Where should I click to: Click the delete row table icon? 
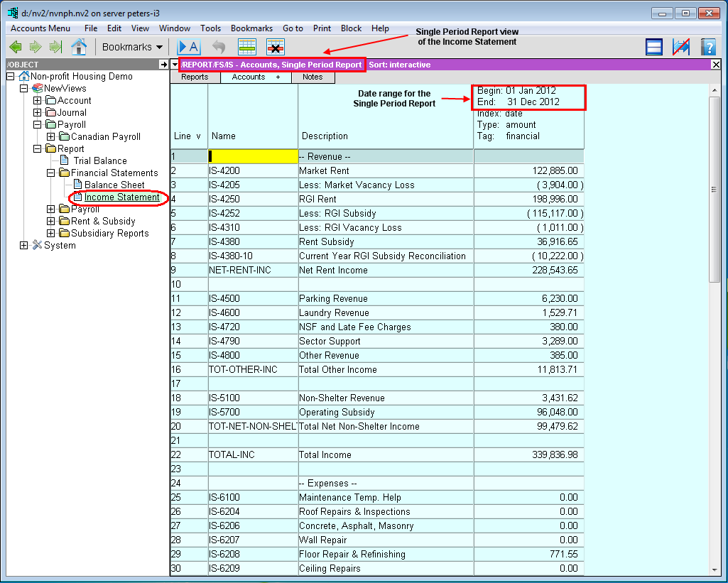[276, 47]
